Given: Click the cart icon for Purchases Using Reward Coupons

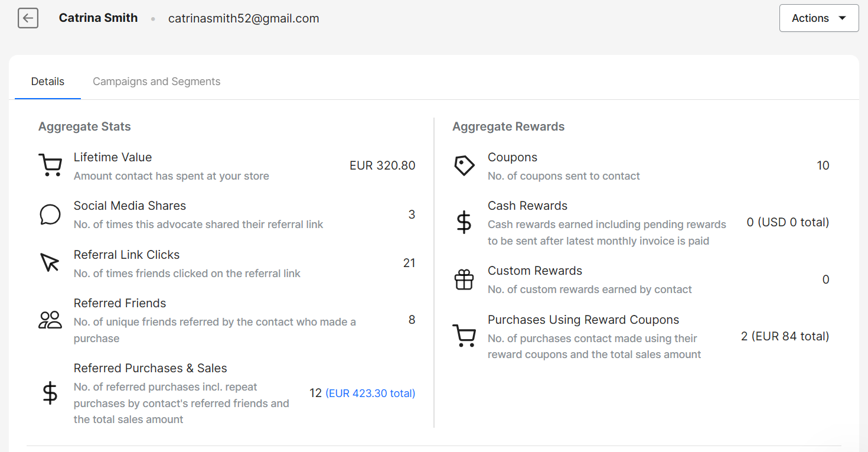Looking at the screenshot, I should tap(464, 336).
